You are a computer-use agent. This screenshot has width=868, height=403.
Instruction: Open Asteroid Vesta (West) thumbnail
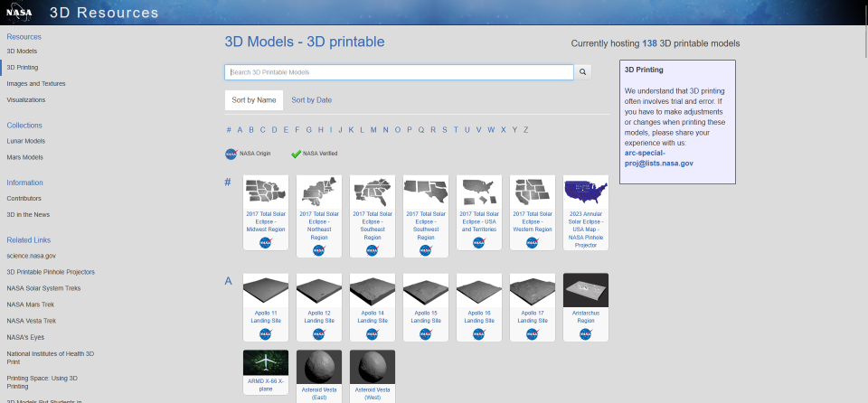pos(372,367)
